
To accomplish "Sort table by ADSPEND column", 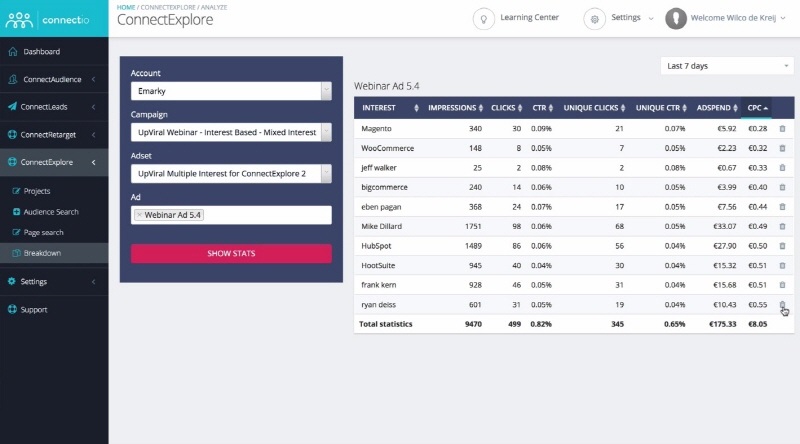I will [x=717, y=108].
